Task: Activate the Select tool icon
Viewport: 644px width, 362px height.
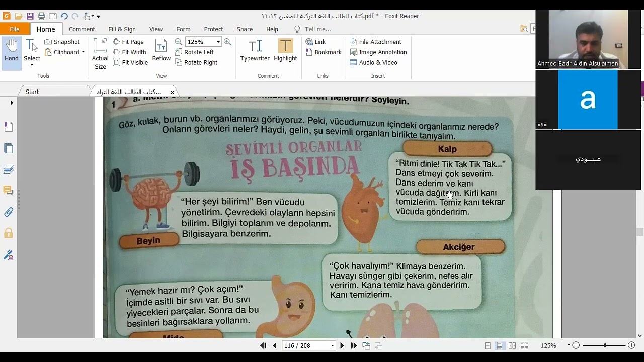Action: [32, 46]
